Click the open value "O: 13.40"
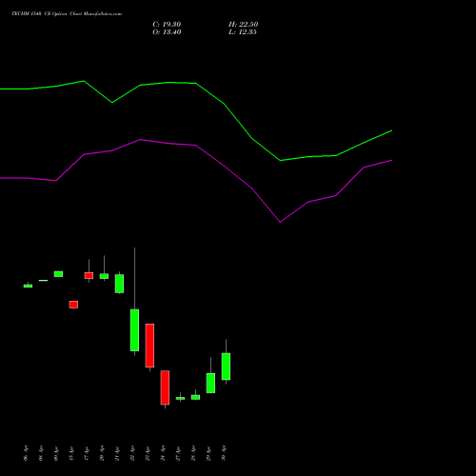Image resolution: width=476 pixels, height=476 pixels. click(167, 32)
